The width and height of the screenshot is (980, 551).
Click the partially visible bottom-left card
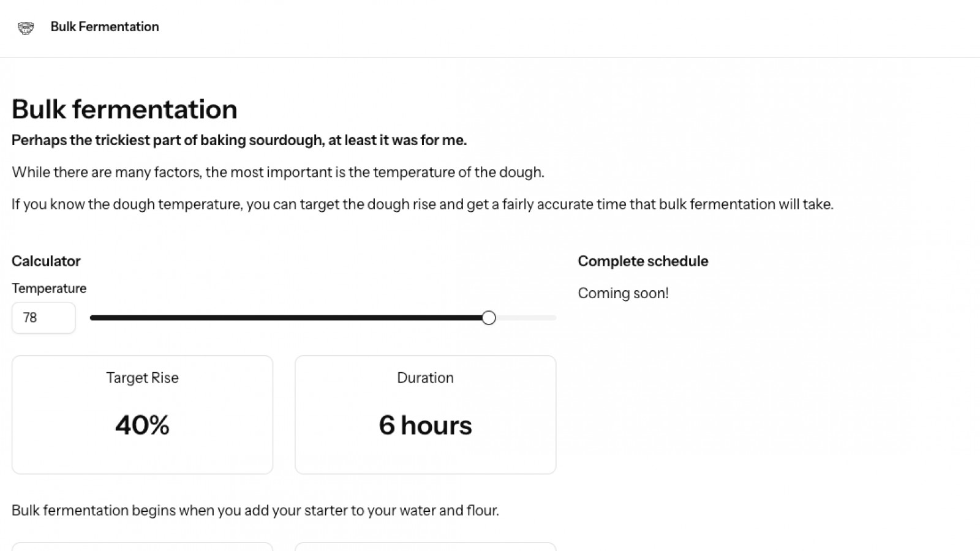[x=142, y=546]
